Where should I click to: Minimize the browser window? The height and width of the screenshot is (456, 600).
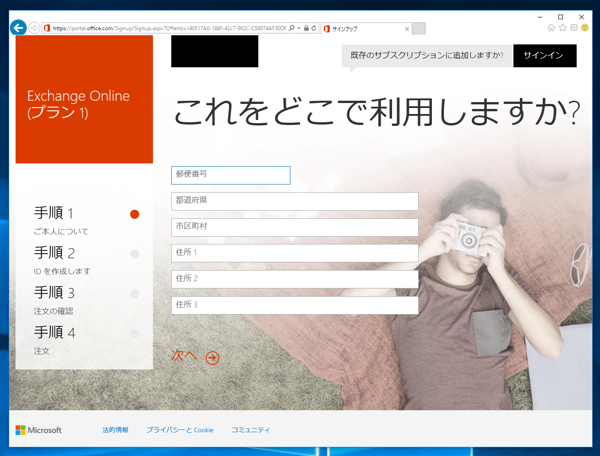coord(540,17)
